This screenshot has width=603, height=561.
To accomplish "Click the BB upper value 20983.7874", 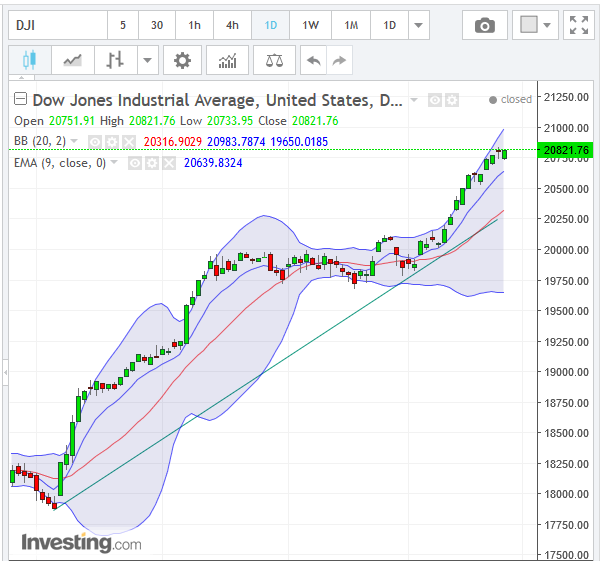I will point(236,142).
